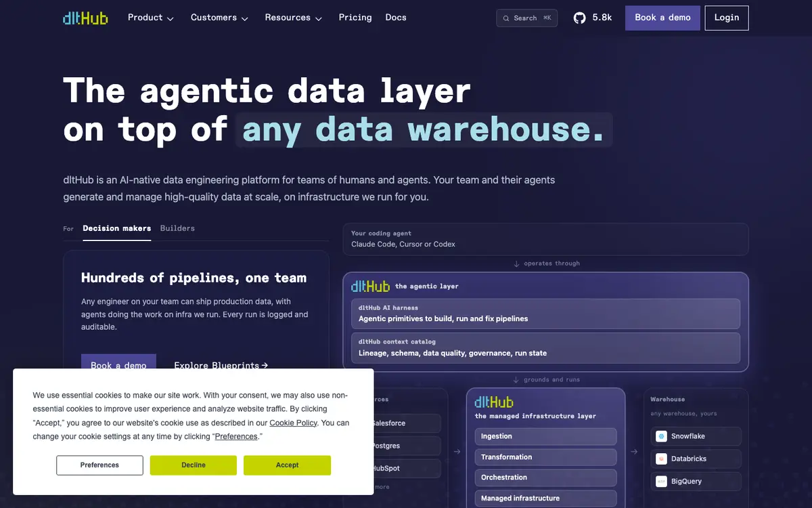Accept cookies
The image size is (812, 508).
pos(287,465)
